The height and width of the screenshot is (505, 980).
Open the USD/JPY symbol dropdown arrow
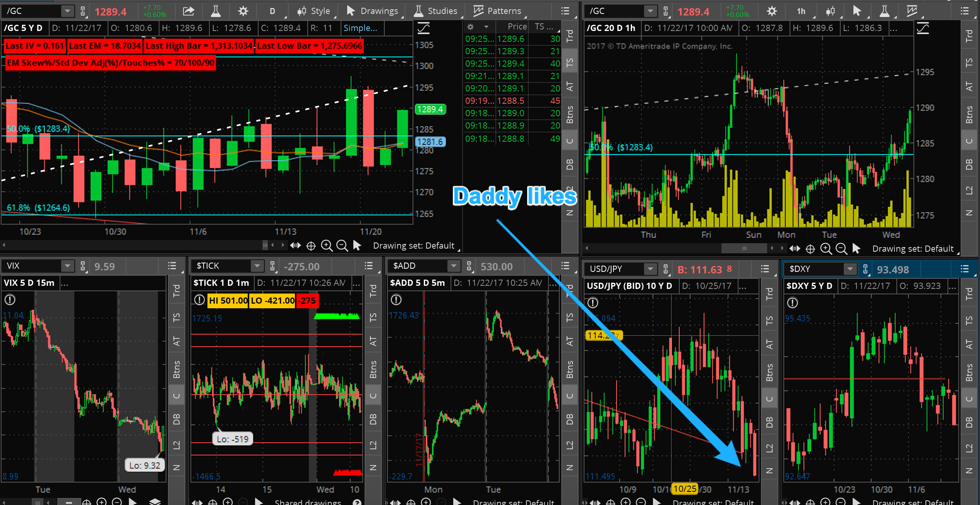point(650,269)
